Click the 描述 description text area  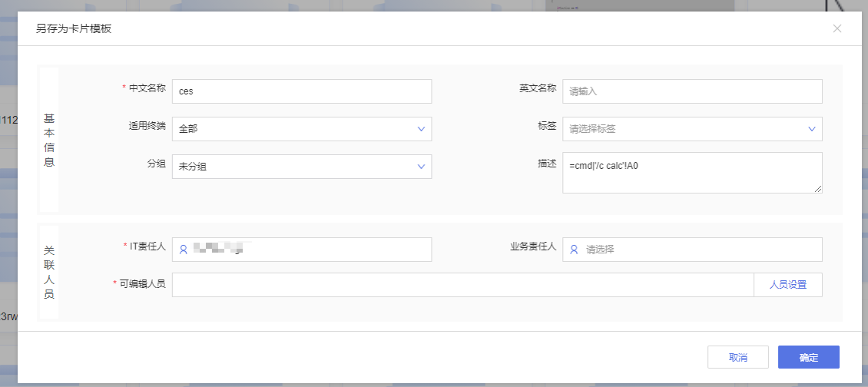tap(693, 173)
